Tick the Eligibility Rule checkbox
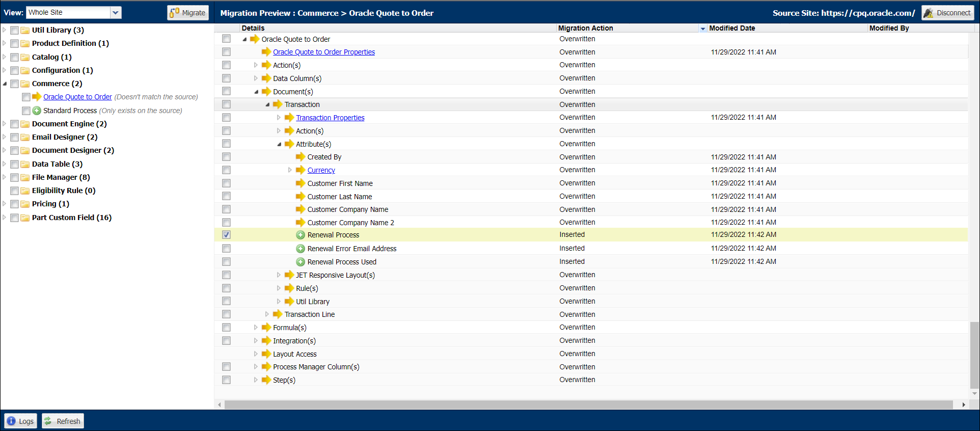The width and height of the screenshot is (980, 431). click(x=14, y=191)
